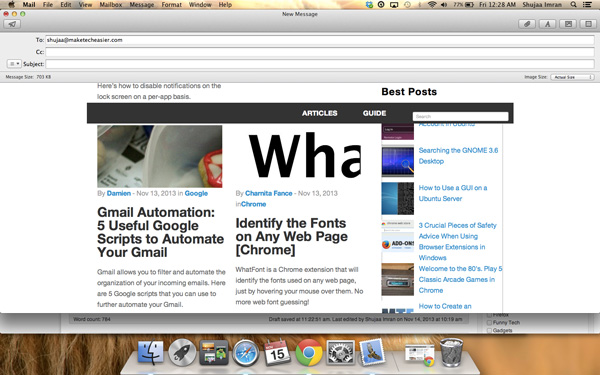Screen dimensions: 600x375
Task: Click in the To address field
Action: 320,40
